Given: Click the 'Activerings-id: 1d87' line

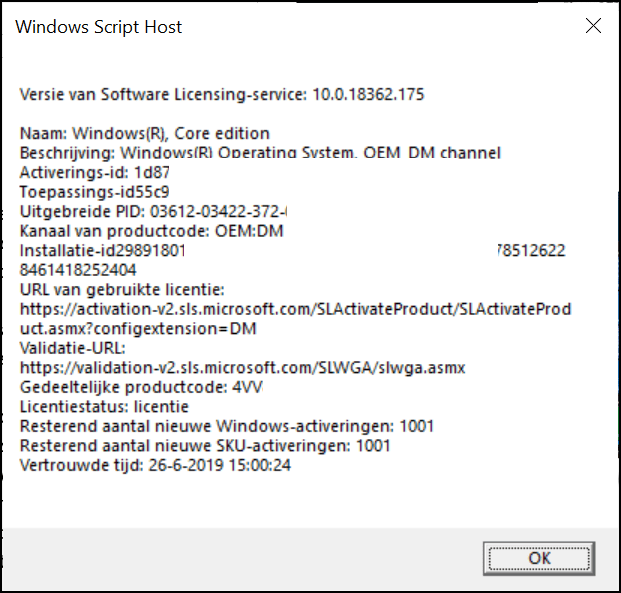Looking at the screenshot, I should (95, 172).
